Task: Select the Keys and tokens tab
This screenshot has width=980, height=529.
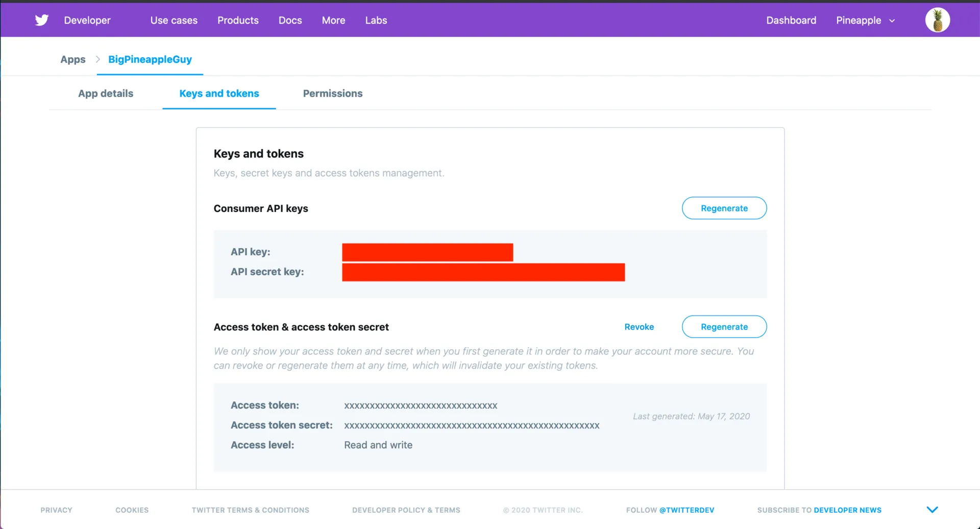Action: pyautogui.click(x=218, y=93)
